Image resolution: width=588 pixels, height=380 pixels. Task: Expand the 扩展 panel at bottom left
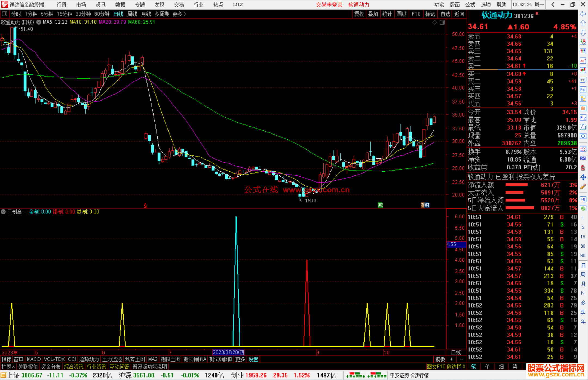tap(8, 367)
